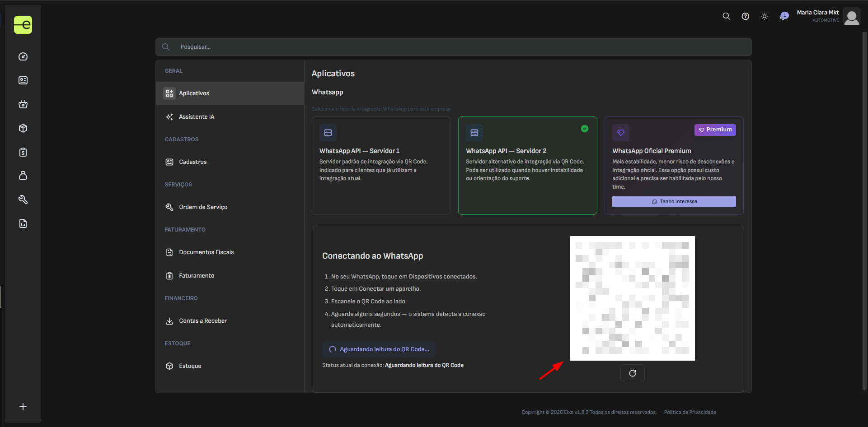Image resolution: width=868 pixels, height=427 pixels.
Task: Select WhatsApp API Servidor 2 option
Action: tap(528, 166)
